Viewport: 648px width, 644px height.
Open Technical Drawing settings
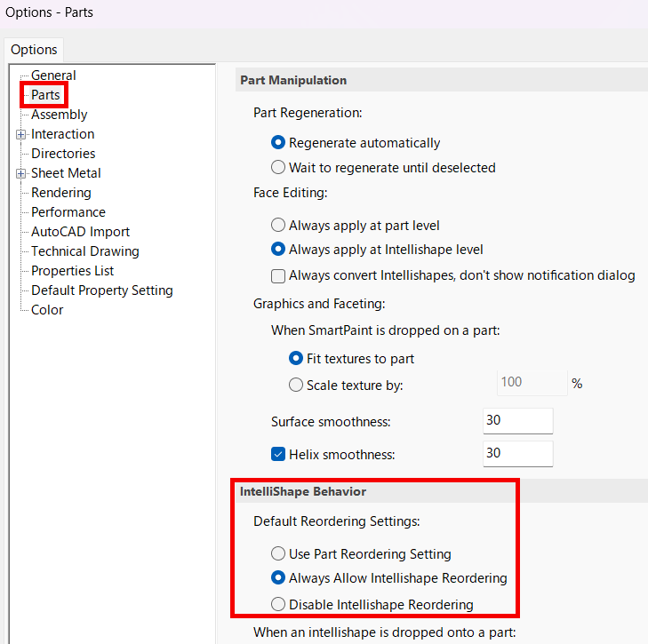click(x=85, y=251)
